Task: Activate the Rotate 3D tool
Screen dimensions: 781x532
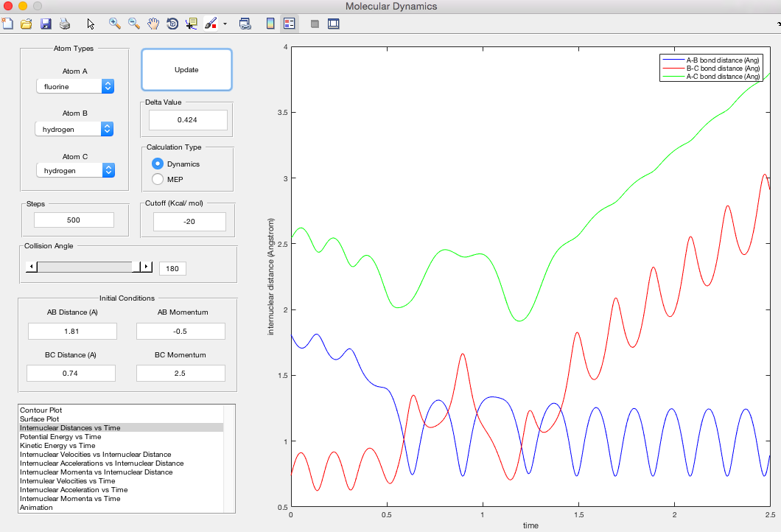Action: point(172,24)
